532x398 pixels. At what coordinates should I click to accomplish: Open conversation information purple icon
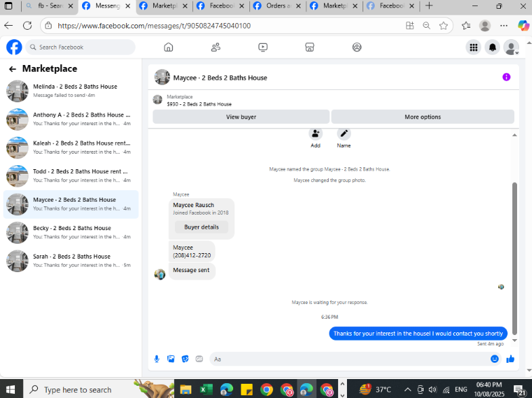click(506, 77)
